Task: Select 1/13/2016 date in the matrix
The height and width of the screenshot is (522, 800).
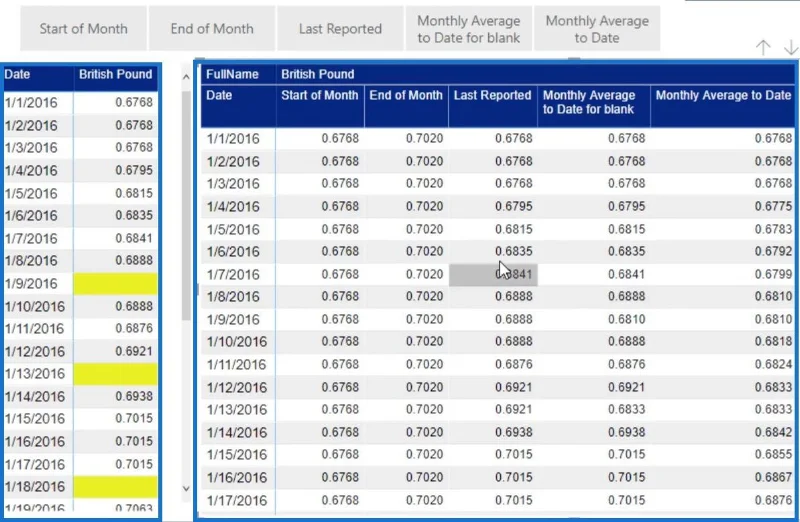Action: tap(237, 410)
